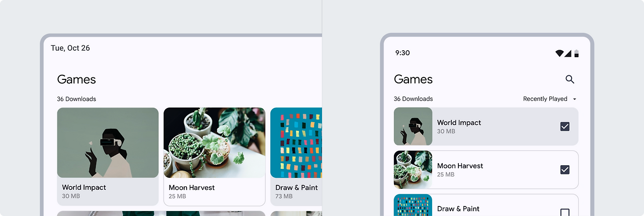Tap the cellular signal icon
Image resolution: width=644 pixels, height=216 pixels.
(x=568, y=53)
